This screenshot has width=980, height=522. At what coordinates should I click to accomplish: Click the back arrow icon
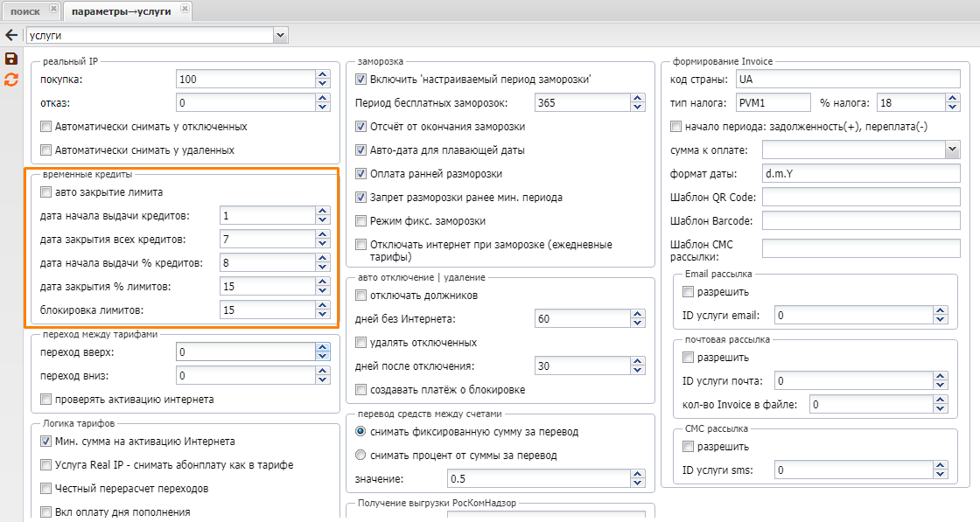11,35
